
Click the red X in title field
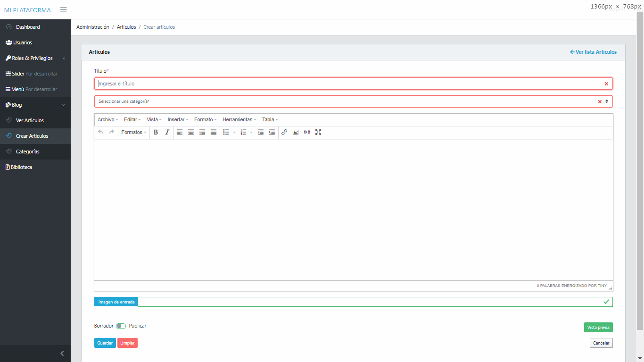click(606, 84)
